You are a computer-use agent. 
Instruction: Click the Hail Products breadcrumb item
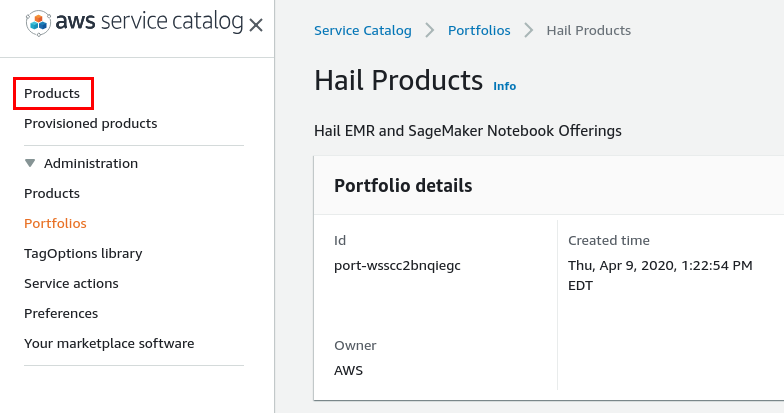(589, 30)
